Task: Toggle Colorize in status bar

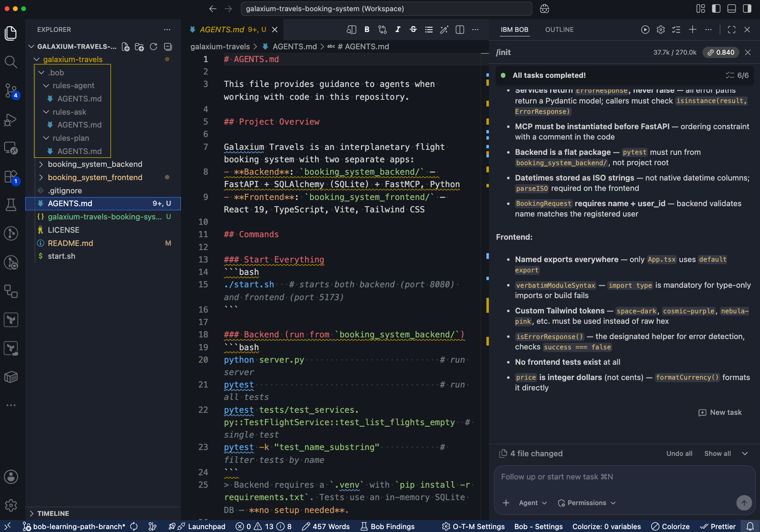Action: point(671,526)
